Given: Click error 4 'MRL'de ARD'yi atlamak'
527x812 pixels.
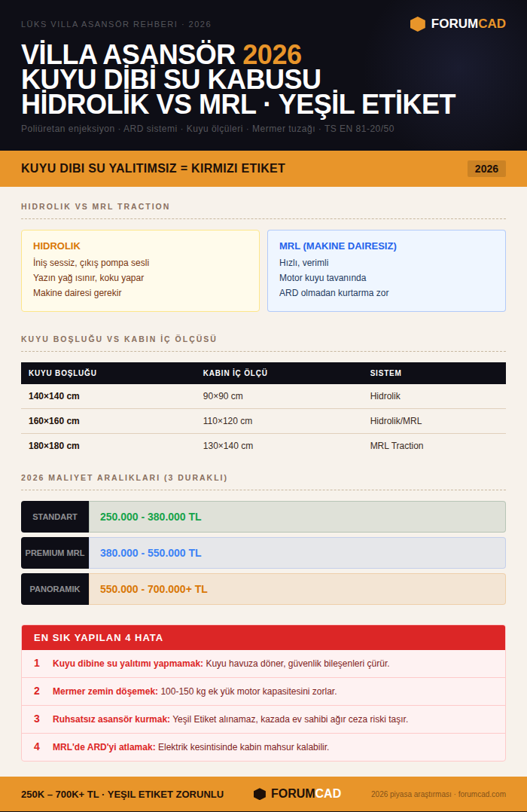Looking at the screenshot, I should tap(104, 747).
